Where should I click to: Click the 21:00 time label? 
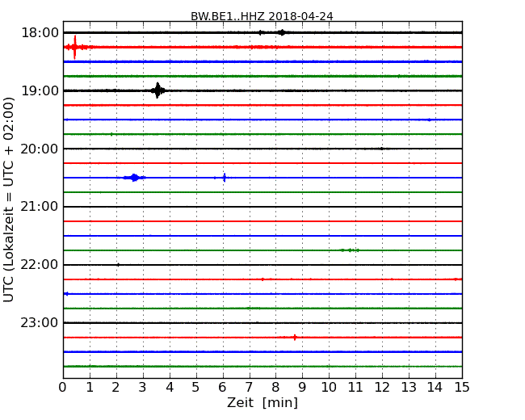pos(40,207)
